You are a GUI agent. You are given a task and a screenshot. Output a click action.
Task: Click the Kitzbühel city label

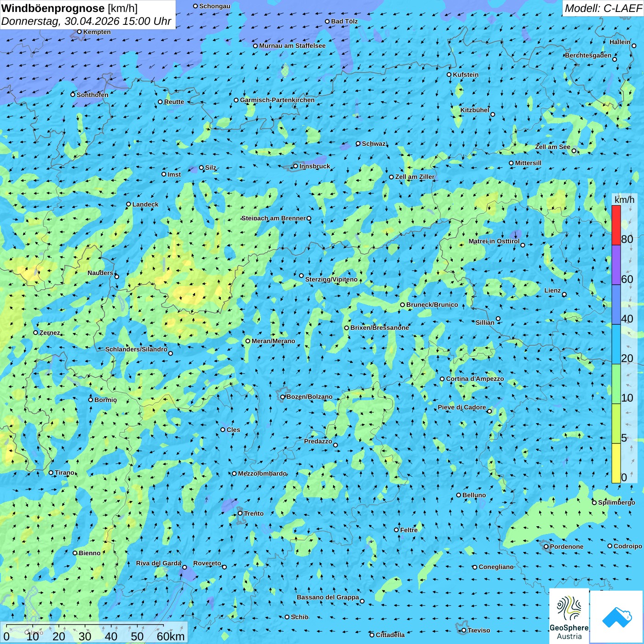pos(475,110)
